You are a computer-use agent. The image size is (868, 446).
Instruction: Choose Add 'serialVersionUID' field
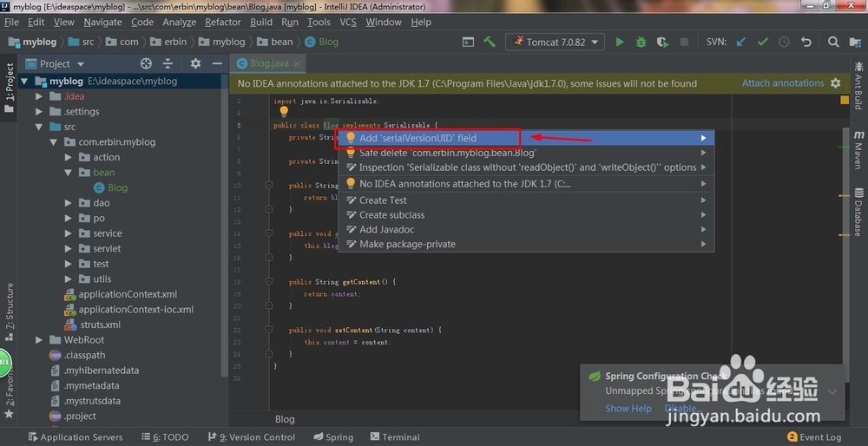[x=526, y=138]
